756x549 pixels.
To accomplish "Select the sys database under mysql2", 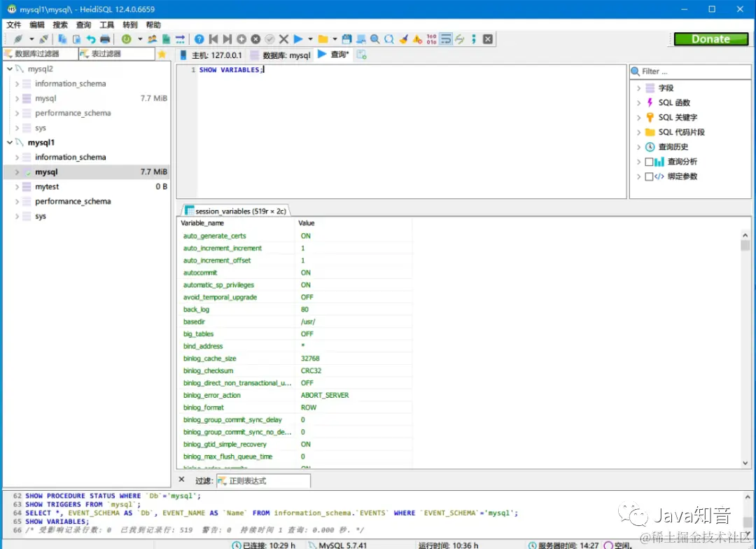I will pos(41,128).
